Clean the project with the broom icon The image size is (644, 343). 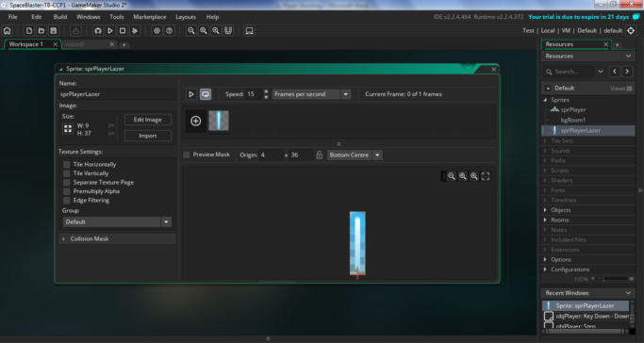[x=135, y=31]
